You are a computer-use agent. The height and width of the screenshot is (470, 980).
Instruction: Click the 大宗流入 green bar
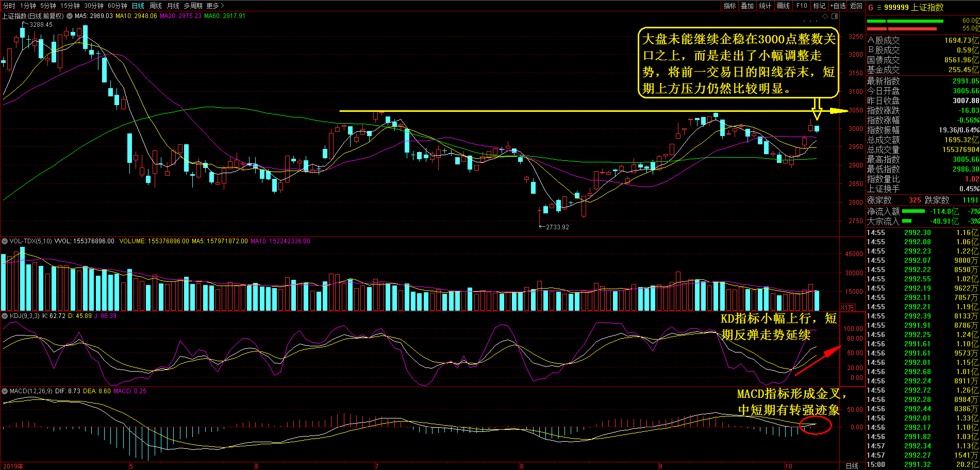[x=907, y=221]
